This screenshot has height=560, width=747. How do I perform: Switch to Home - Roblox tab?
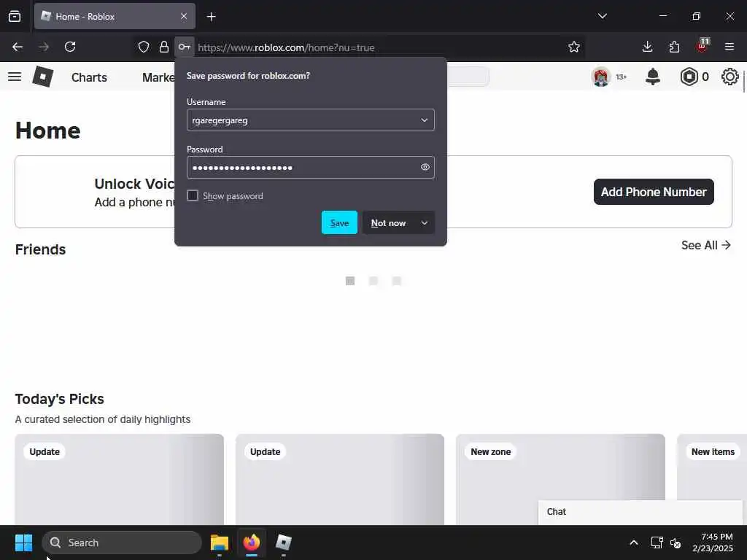click(x=115, y=17)
